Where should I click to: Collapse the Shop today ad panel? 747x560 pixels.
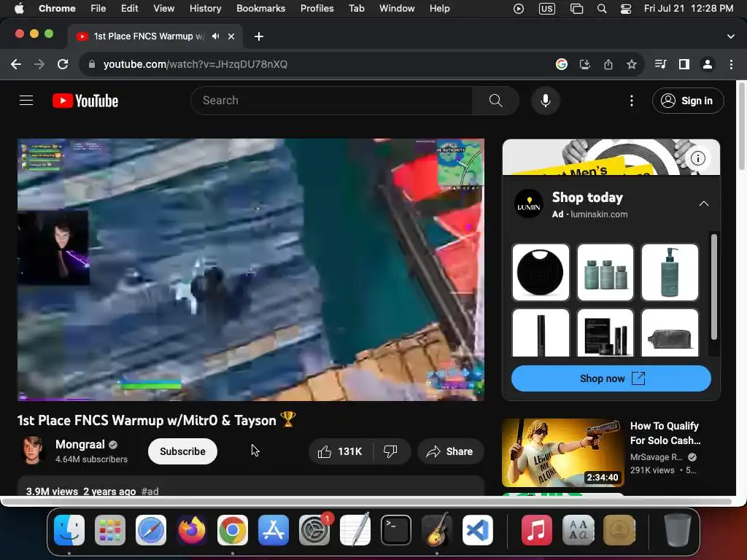pyautogui.click(x=704, y=204)
